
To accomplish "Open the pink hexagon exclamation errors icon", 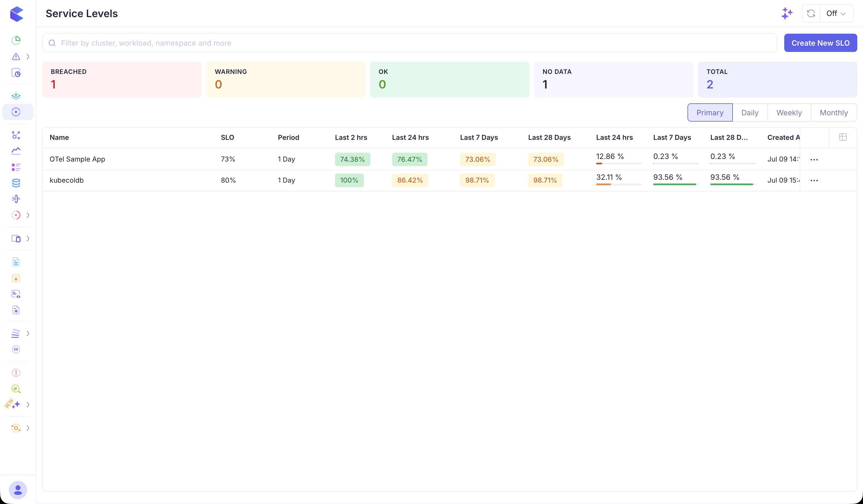I will (16, 373).
